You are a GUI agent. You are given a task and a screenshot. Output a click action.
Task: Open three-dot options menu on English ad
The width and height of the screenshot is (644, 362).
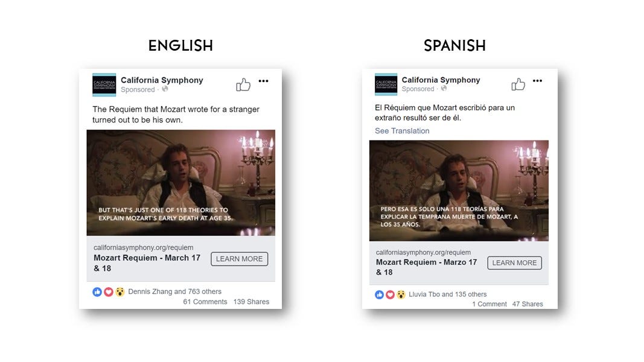point(263,81)
